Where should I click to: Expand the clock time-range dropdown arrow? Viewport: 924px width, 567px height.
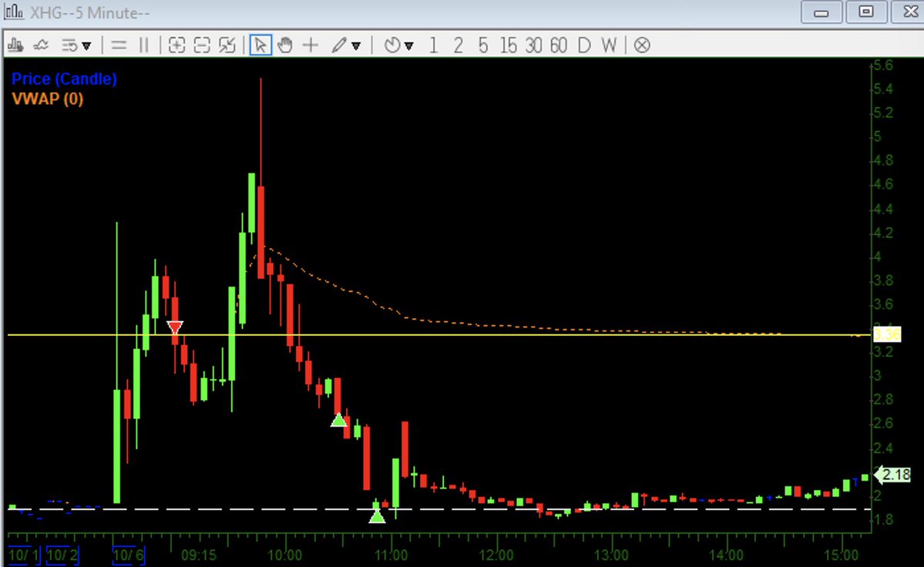pos(409,46)
